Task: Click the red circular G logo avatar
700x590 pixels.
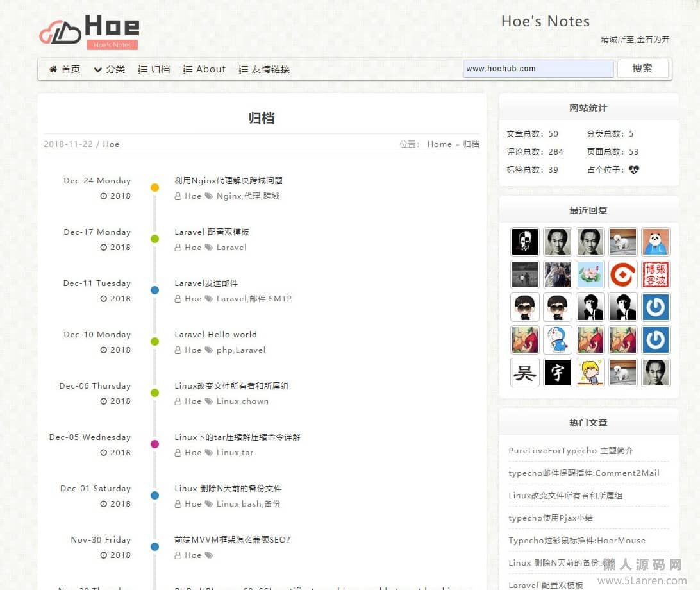Action: [x=623, y=274]
